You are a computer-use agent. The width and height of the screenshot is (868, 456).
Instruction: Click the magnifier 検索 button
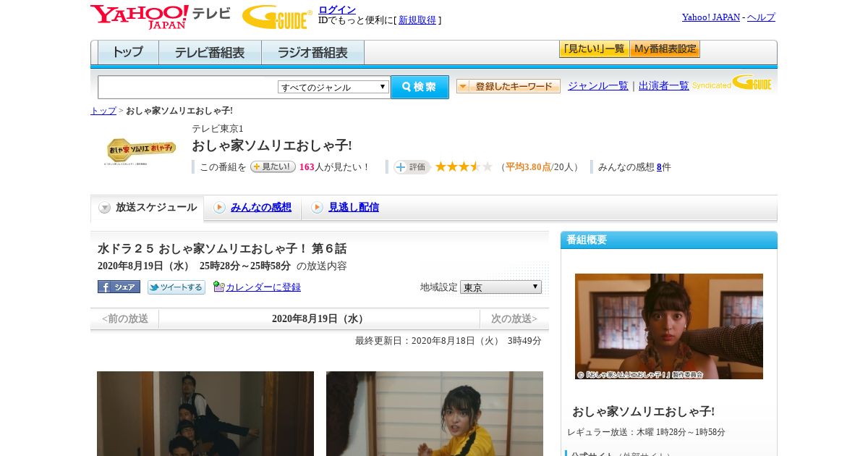click(420, 87)
